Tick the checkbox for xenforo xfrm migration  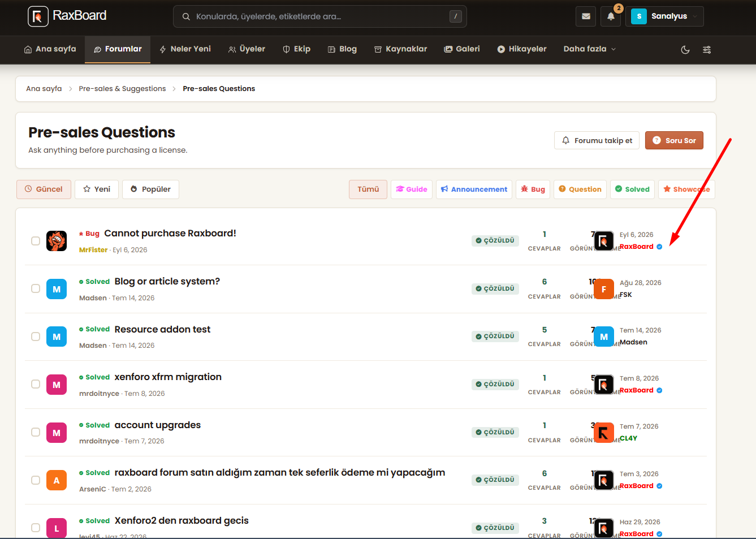36,384
